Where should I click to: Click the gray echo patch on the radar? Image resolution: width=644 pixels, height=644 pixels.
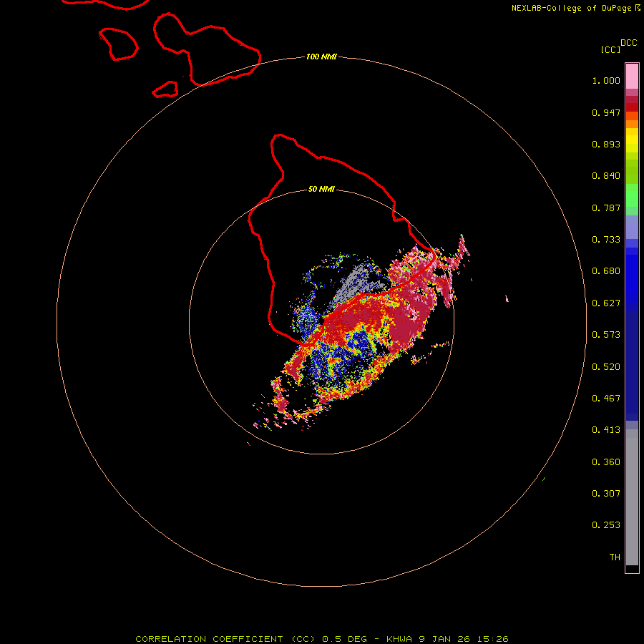[x=356, y=284]
